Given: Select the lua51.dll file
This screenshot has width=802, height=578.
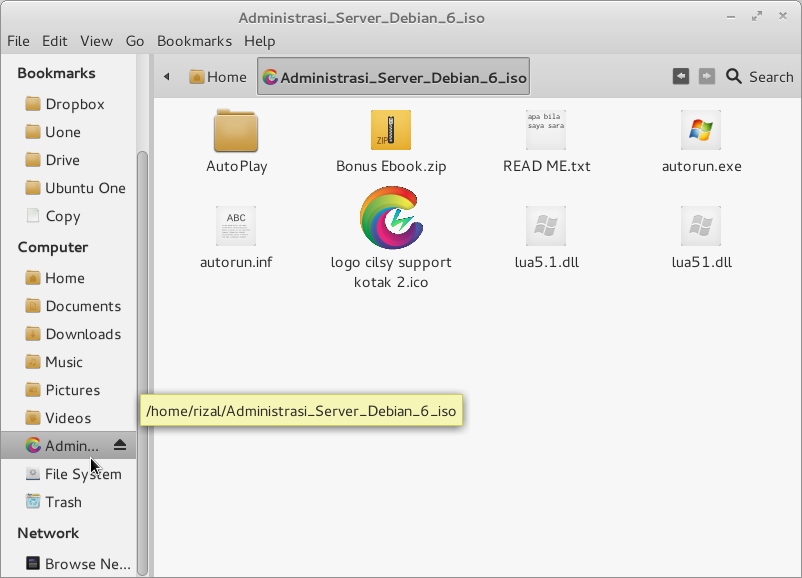Looking at the screenshot, I should click(701, 226).
